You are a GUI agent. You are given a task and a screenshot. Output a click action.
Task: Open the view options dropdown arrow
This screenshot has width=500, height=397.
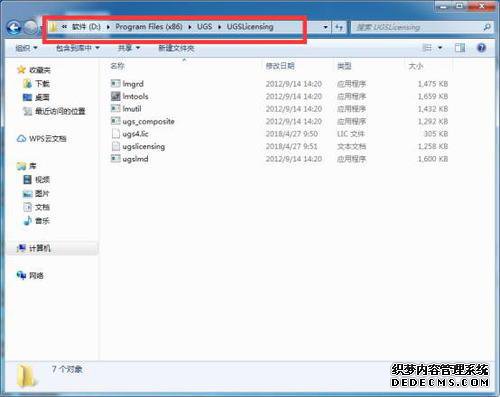tap(440, 48)
